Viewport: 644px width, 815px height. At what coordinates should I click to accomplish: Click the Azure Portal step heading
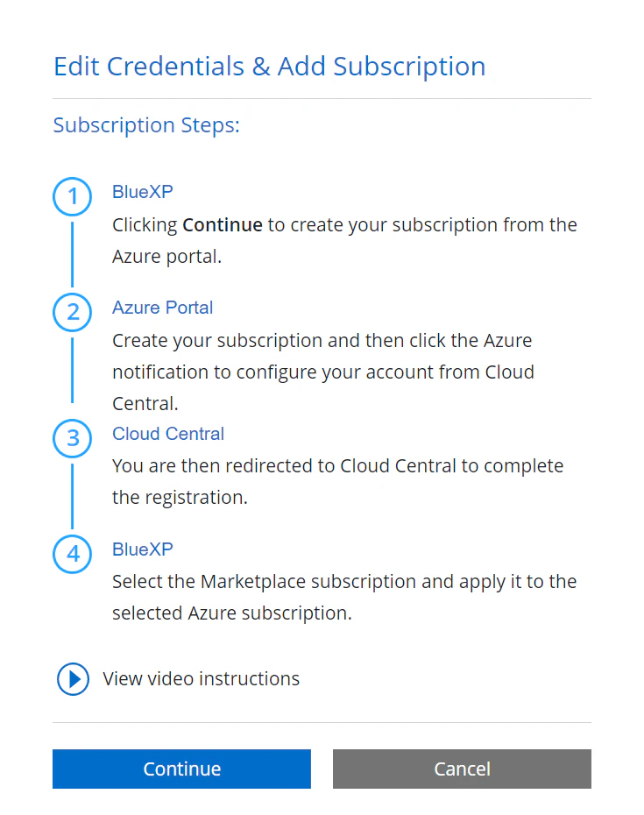coord(163,308)
